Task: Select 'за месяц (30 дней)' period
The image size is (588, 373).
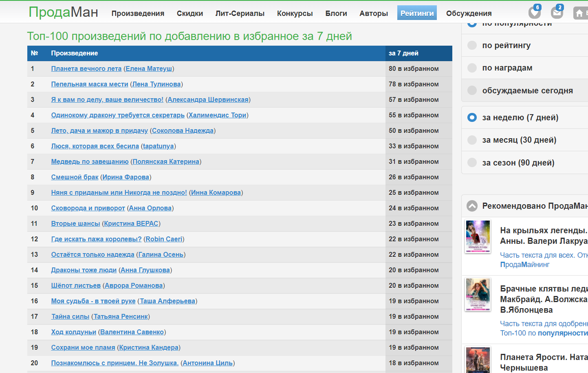Action: click(x=472, y=140)
